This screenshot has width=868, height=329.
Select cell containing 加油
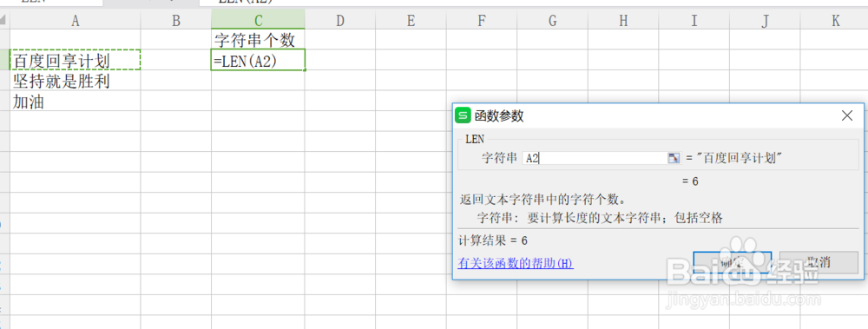tap(76, 101)
